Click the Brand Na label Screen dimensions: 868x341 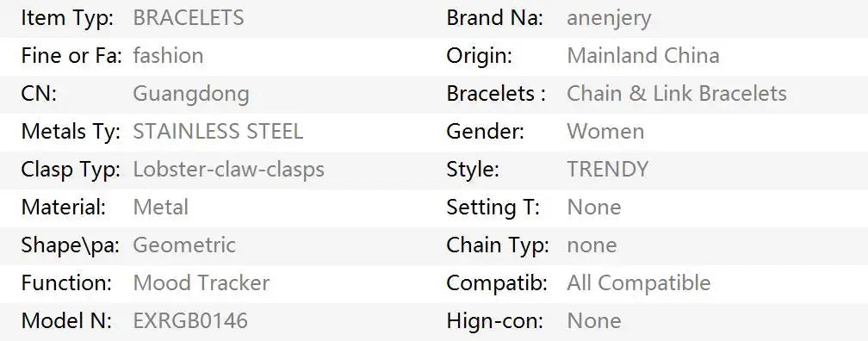click(x=495, y=18)
